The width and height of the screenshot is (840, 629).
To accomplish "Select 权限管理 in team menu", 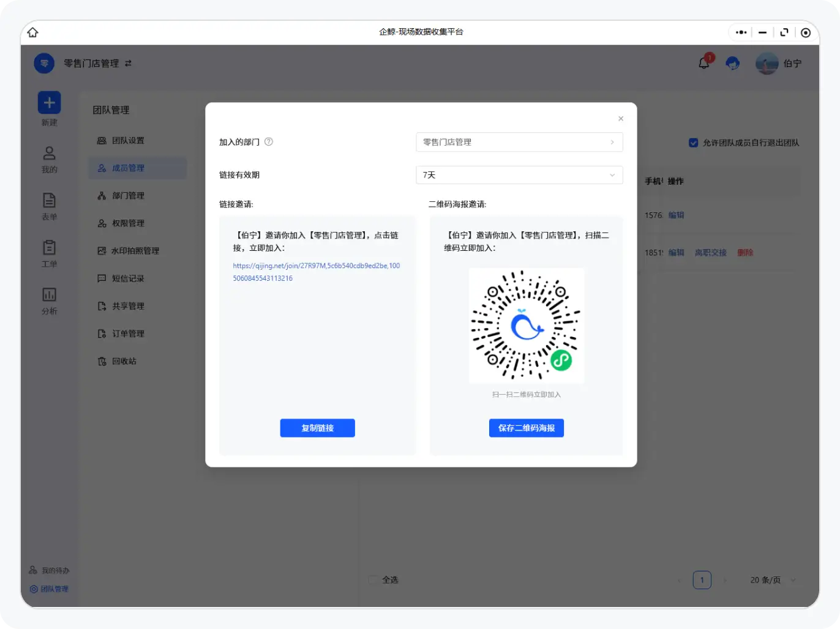I will (x=138, y=223).
